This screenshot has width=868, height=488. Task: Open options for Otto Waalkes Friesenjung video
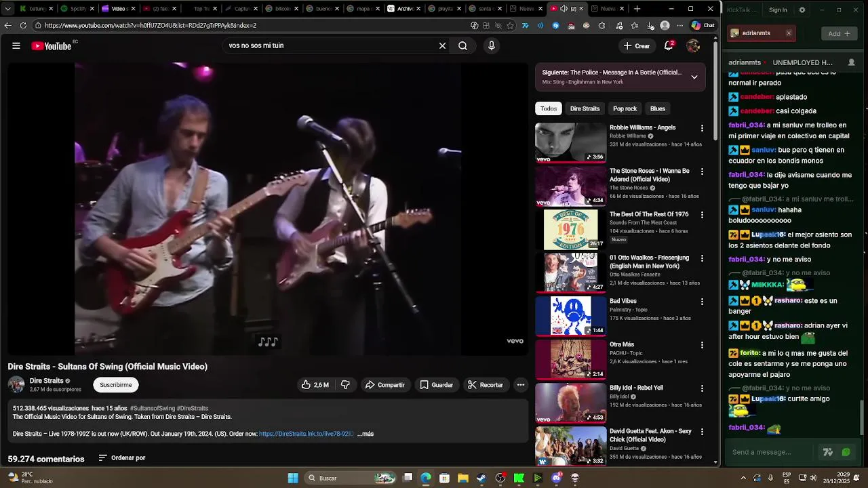click(x=702, y=258)
